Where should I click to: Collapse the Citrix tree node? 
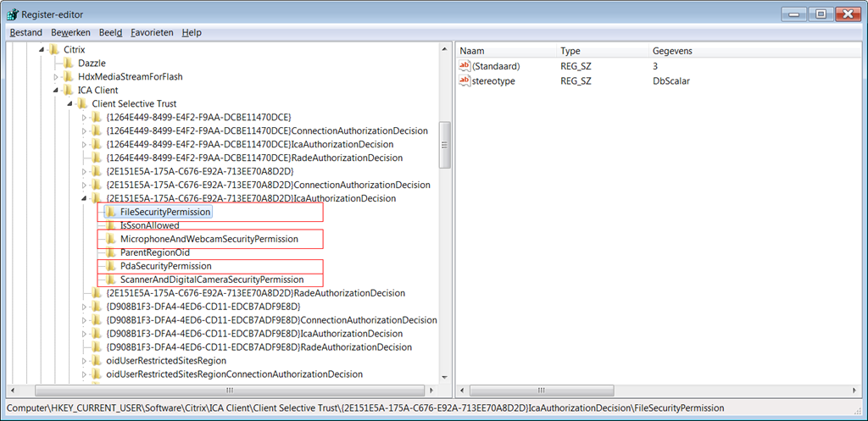pyautogui.click(x=42, y=50)
